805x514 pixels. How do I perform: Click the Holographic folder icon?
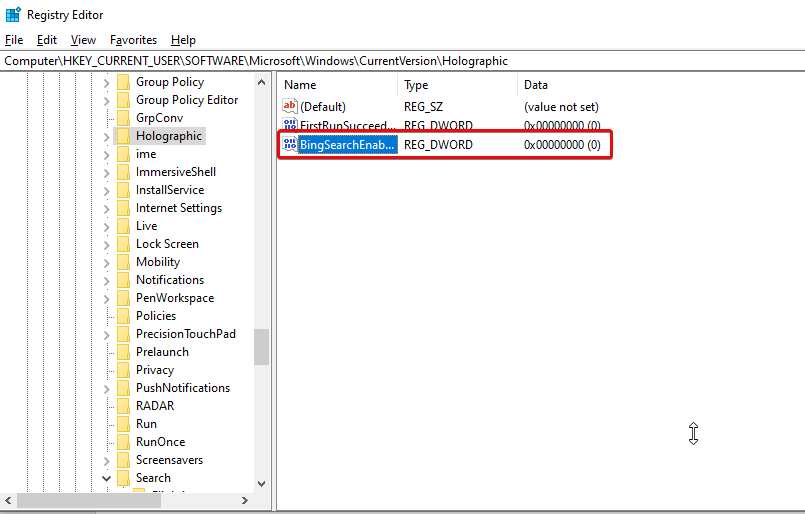coord(123,136)
